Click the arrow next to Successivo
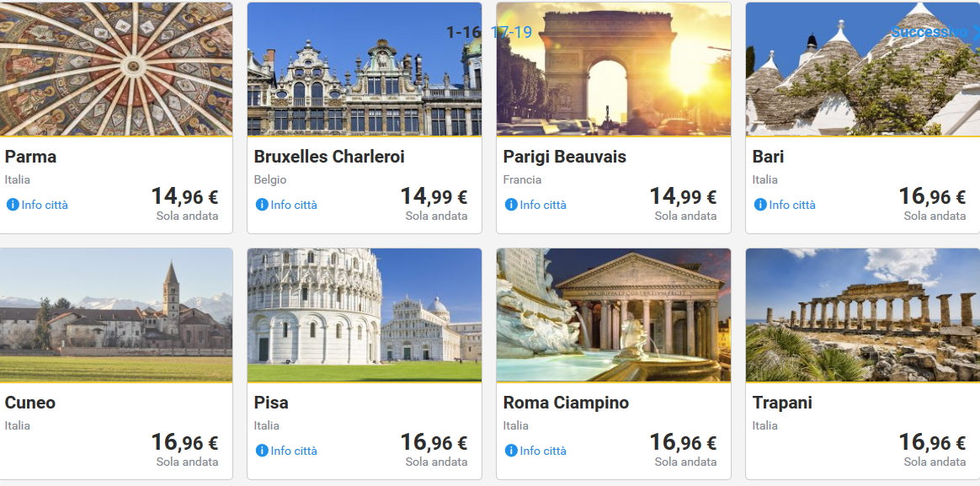This screenshot has width=980, height=486. 975,32
